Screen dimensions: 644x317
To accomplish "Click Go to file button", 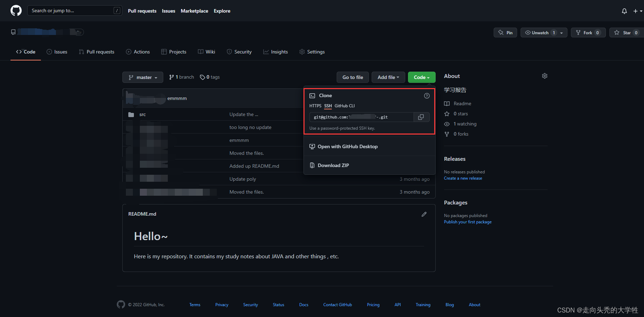I will coord(353,77).
